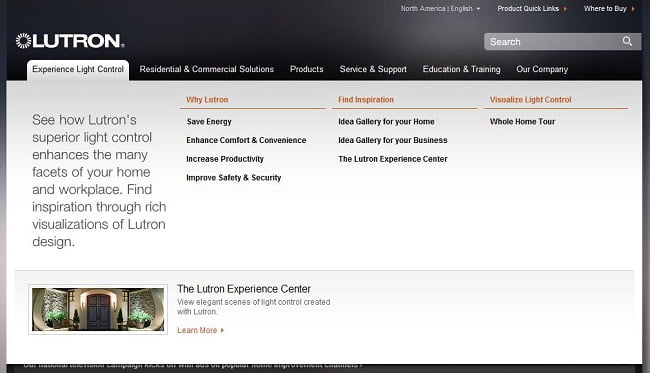Open the Products menu
650x373 pixels.
point(306,69)
